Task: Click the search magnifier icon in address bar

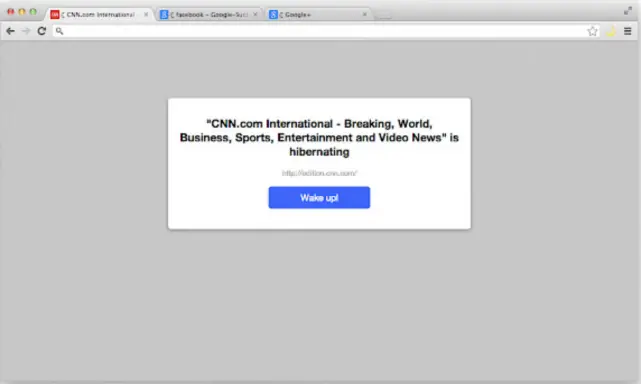Action: tap(60, 31)
